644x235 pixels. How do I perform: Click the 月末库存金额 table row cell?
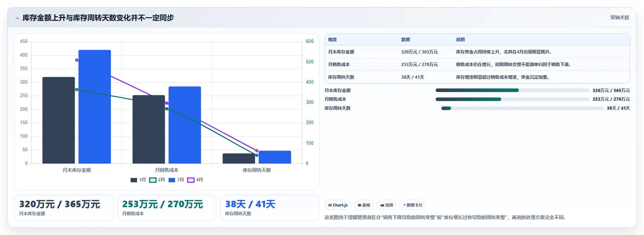pos(341,52)
